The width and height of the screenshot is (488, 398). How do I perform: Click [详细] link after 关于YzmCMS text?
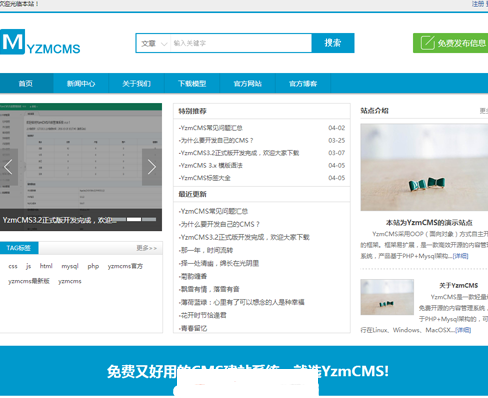(463, 330)
